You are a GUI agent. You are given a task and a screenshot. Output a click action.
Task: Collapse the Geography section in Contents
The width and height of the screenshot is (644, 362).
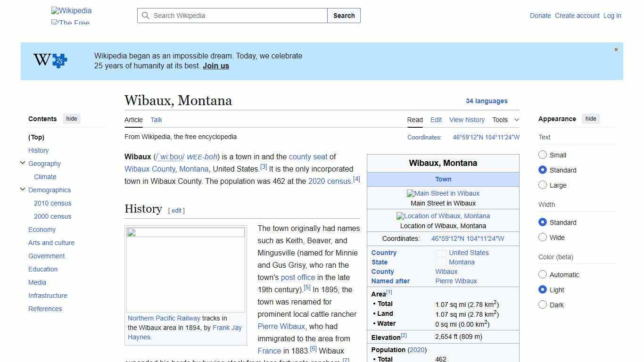23,163
